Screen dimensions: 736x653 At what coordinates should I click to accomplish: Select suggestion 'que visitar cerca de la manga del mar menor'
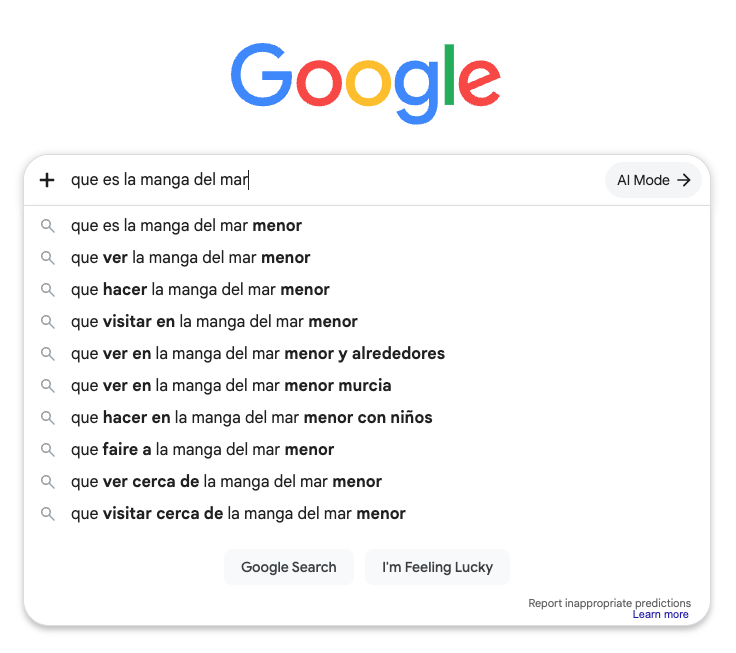click(x=367, y=514)
